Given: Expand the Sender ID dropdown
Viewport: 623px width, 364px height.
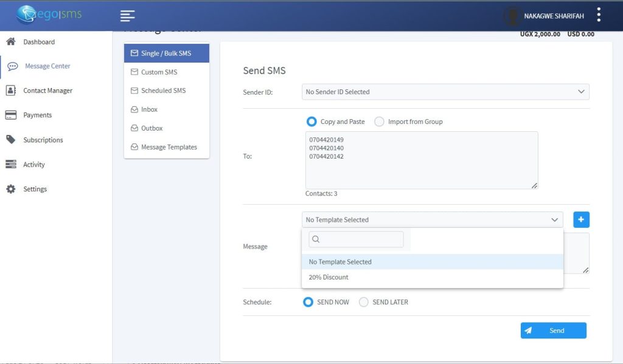Looking at the screenshot, I should click(445, 92).
